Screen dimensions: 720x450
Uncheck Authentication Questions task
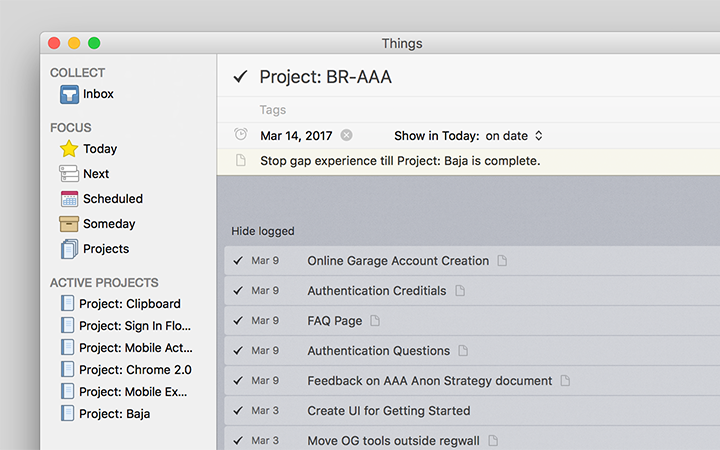click(x=238, y=351)
